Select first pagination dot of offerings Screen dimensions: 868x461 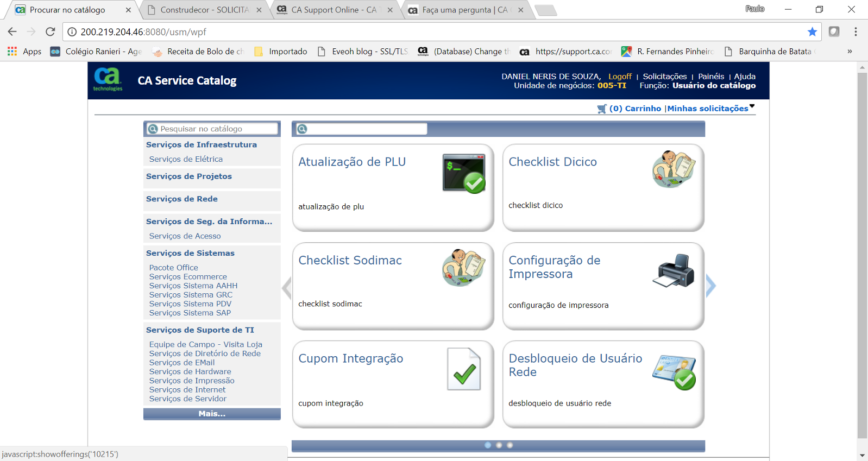(x=488, y=445)
